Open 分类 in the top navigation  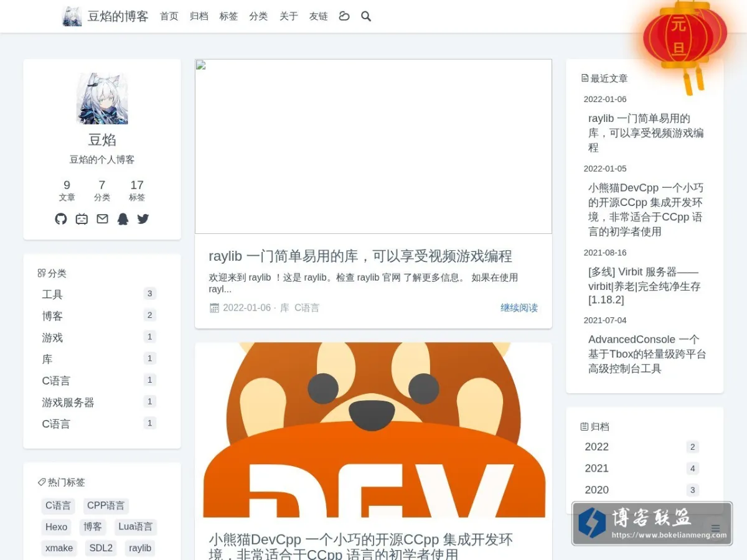tap(259, 16)
